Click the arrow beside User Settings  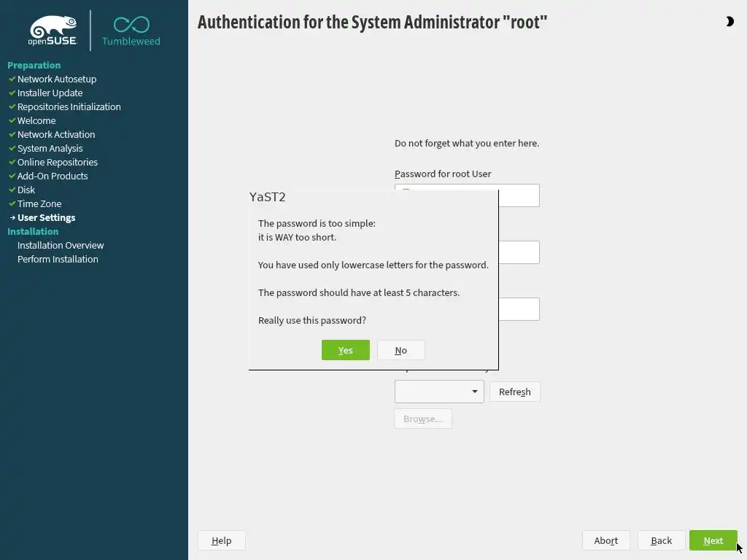(12, 217)
